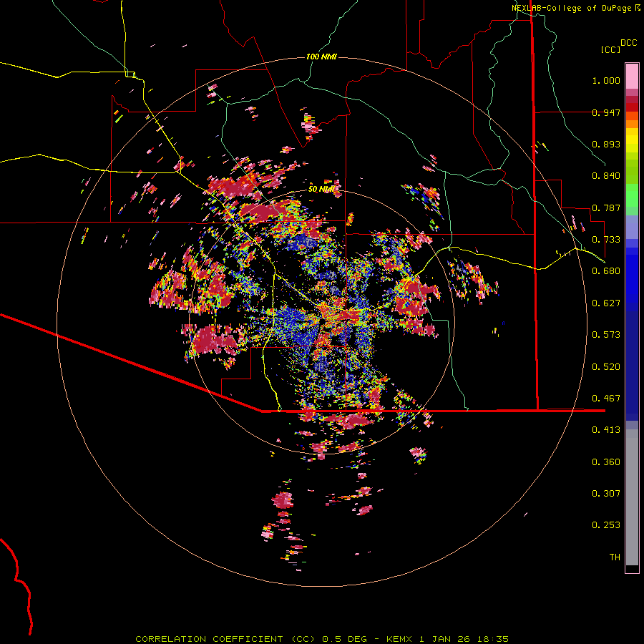Click the 0.893 legend value

pyautogui.click(x=606, y=144)
